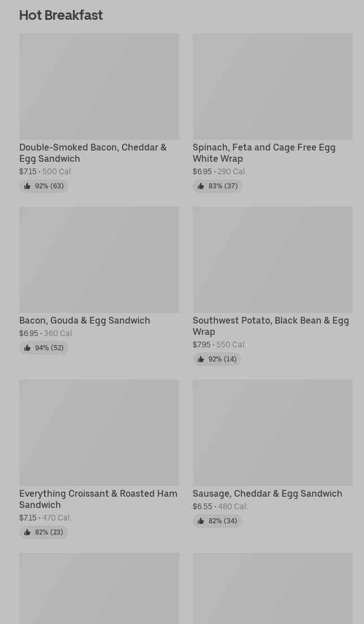Click the Southwest Potato wrap image
This screenshot has width=364, height=624.
pyautogui.click(x=272, y=259)
